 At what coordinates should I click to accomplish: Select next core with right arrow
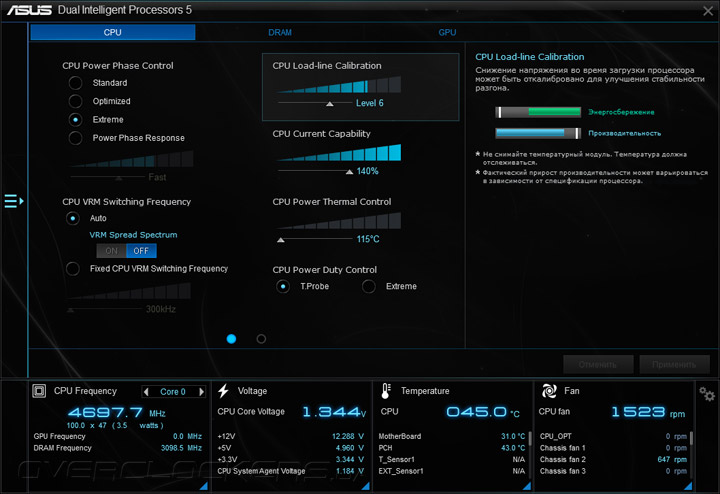coord(201,392)
